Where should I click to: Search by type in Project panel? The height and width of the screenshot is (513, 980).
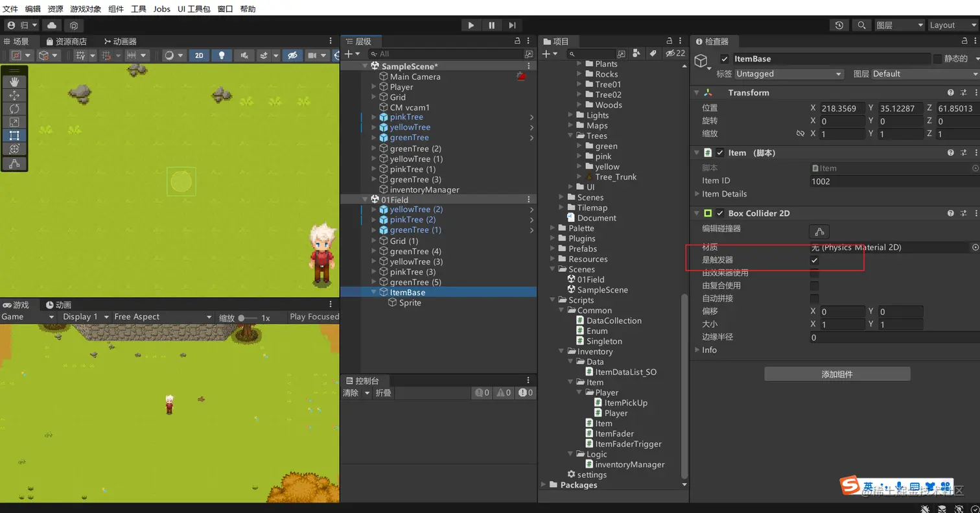636,53
